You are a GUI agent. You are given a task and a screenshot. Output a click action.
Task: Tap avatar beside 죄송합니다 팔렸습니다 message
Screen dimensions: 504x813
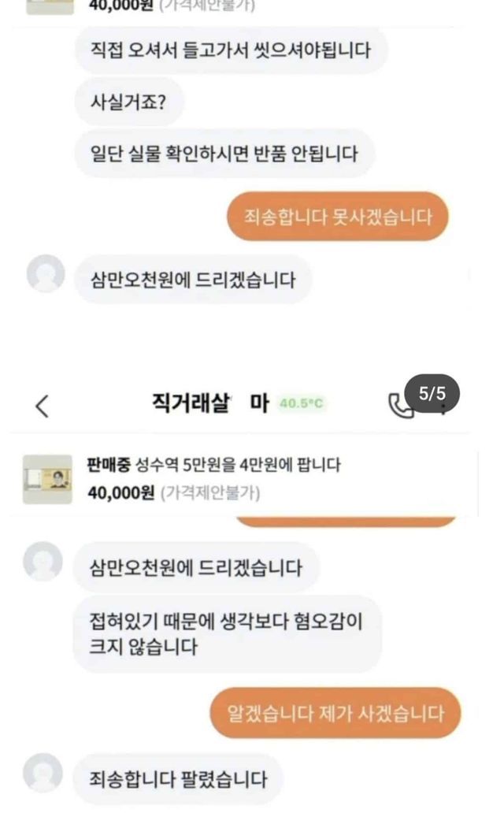point(43,773)
